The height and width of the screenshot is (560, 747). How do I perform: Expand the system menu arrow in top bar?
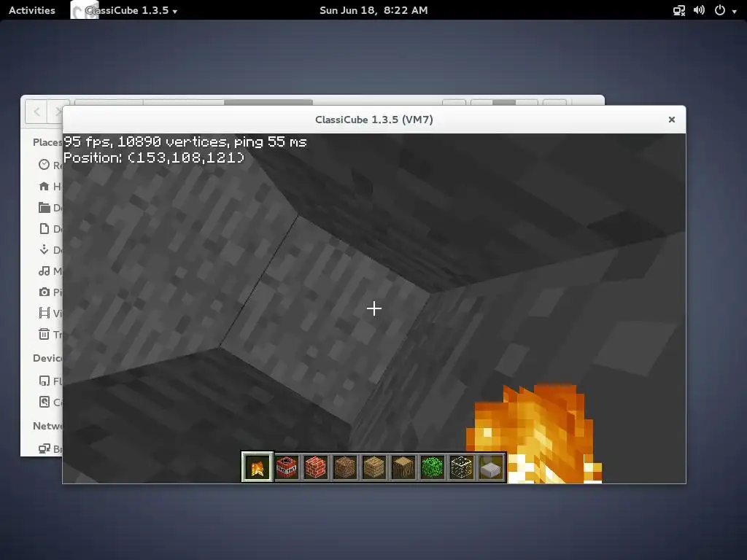(734, 11)
